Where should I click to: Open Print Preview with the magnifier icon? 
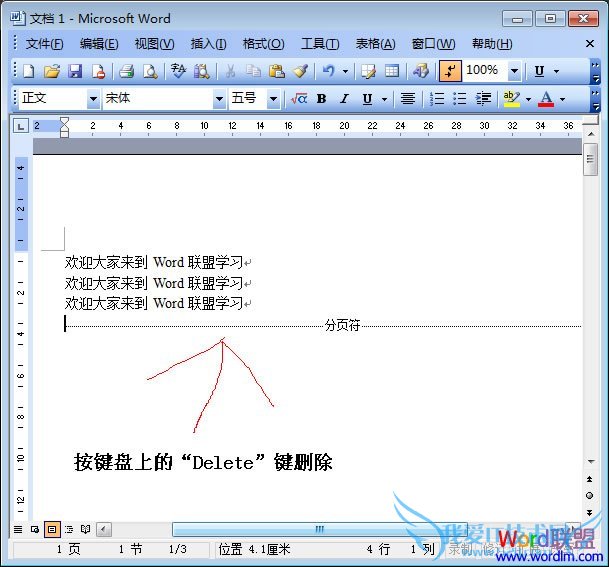[150, 71]
